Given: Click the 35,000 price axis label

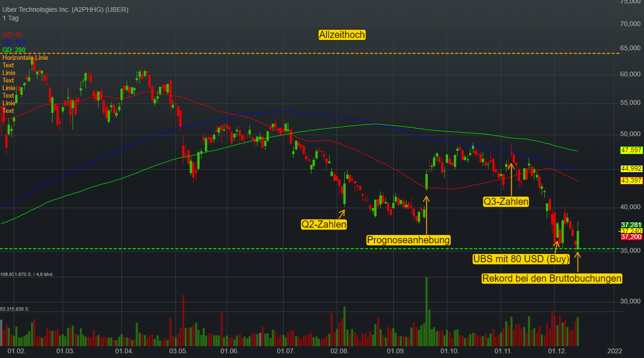Looking at the screenshot, I should (631, 250).
